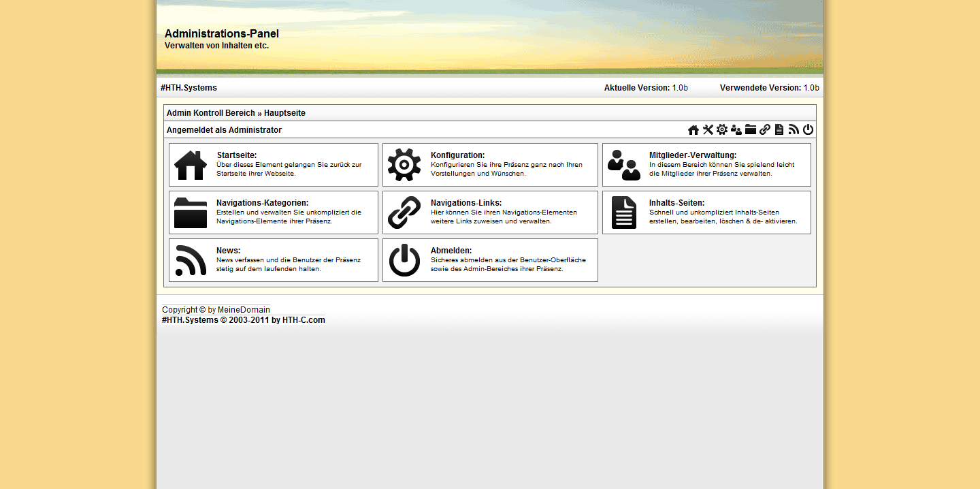980x489 pixels.
Task: Click the #HTH.Systems label in the header bar
Action: coord(189,88)
